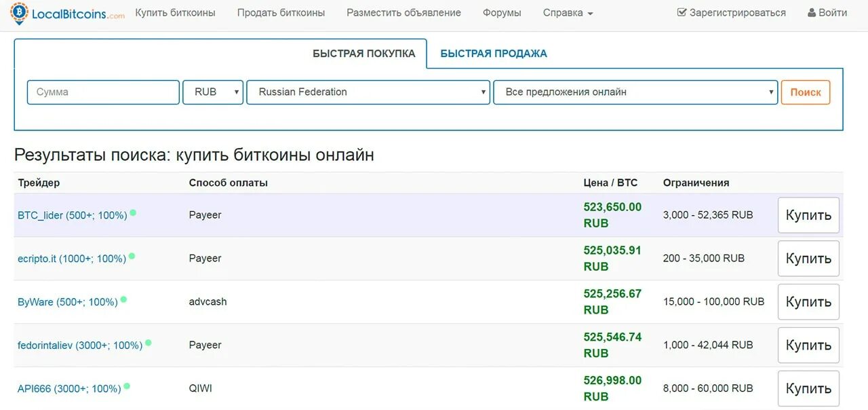The image size is (868, 410).
Task: Click the Результаты поиска heading
Action: pyautogui.click(x=194, y=155)
